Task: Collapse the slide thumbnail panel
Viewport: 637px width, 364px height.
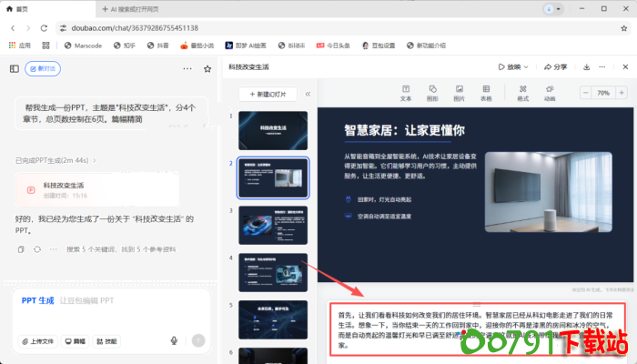Action: (x=308, y=94)
